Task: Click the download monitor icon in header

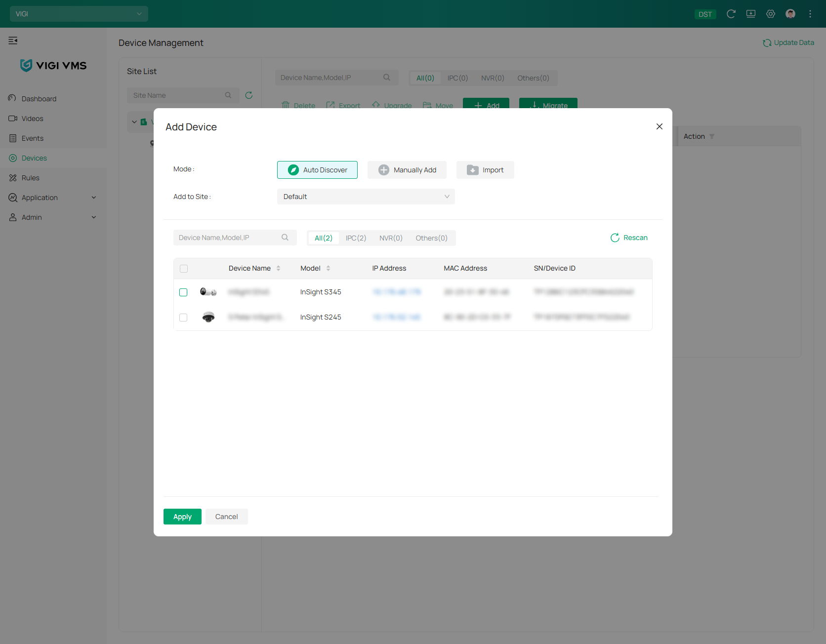Action: [x=751, y=14]
